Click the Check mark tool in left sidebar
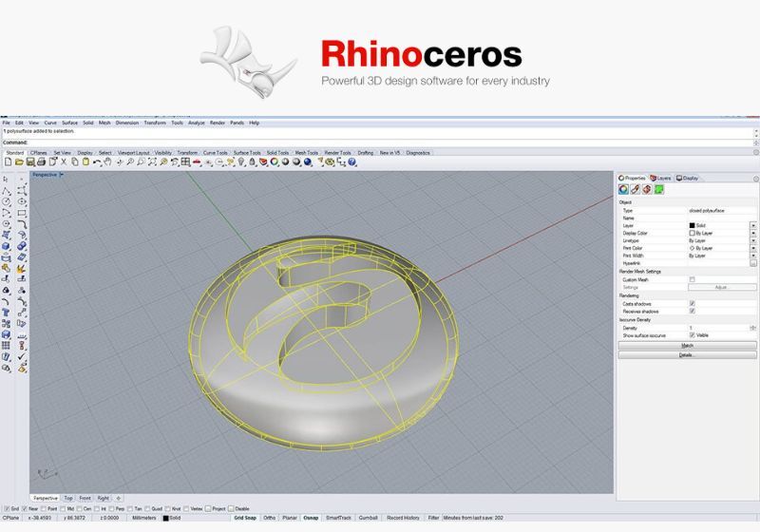This screenshot has height=532, width=760. click(x=22, y=356)
